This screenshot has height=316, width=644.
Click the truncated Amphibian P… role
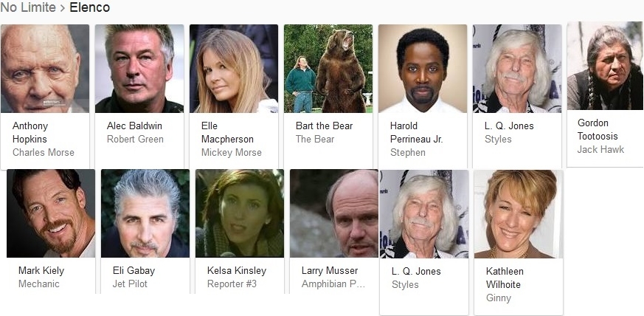pos(333,284)
